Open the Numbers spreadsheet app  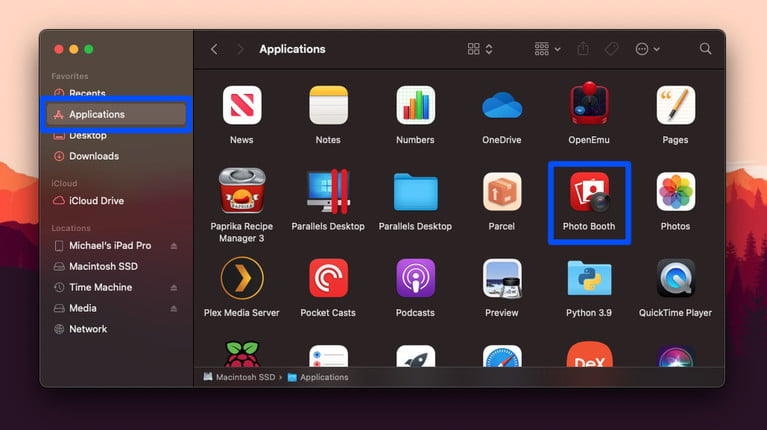[x=415, y=106]
